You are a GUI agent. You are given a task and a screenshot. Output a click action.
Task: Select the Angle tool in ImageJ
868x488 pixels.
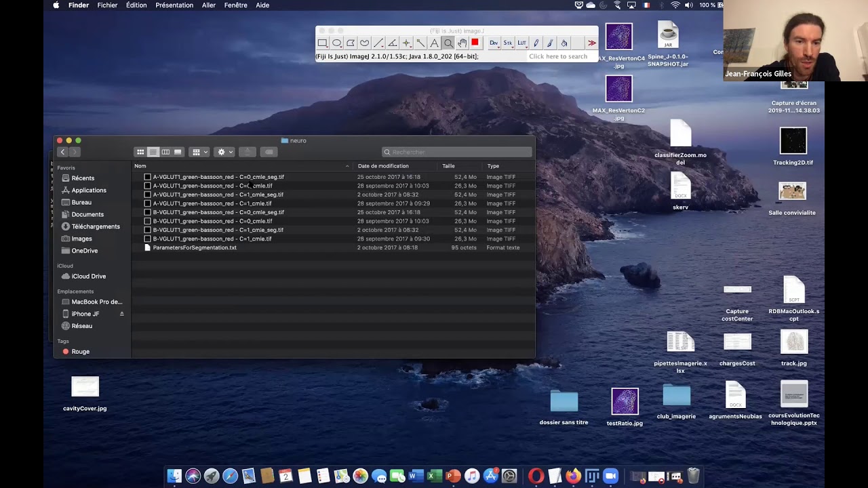coord(392,43)
